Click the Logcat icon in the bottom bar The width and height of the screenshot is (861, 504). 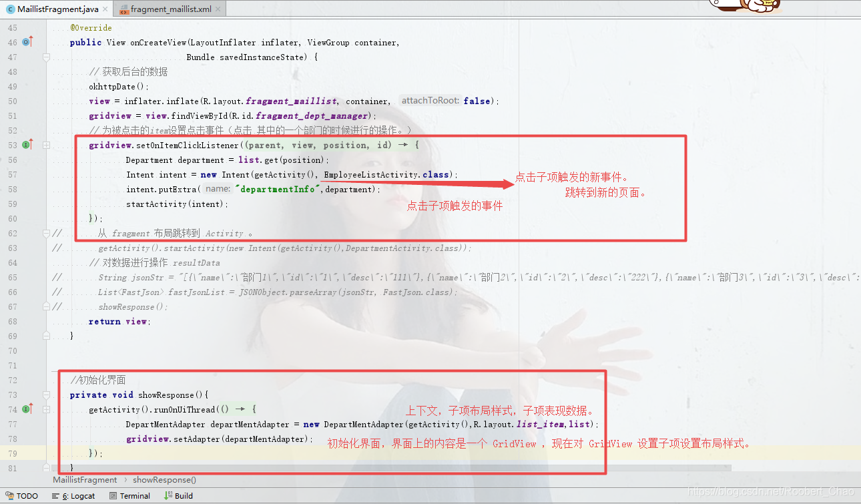[56, 496]
